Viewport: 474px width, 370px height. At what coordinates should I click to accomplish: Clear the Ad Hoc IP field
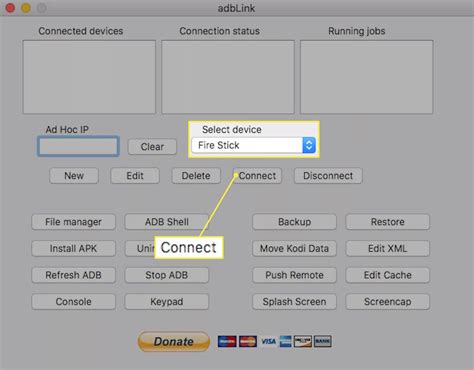[x=152, y=147]
